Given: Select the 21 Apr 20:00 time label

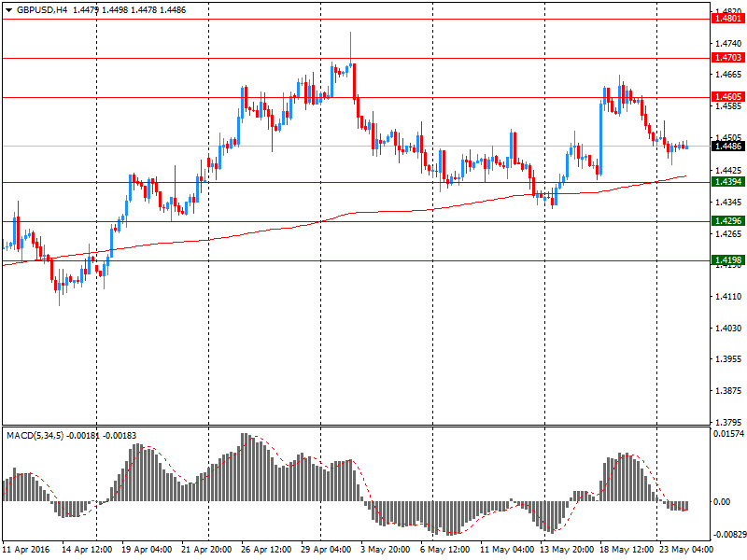Looking at the screenshot, I should coord(206,550).
